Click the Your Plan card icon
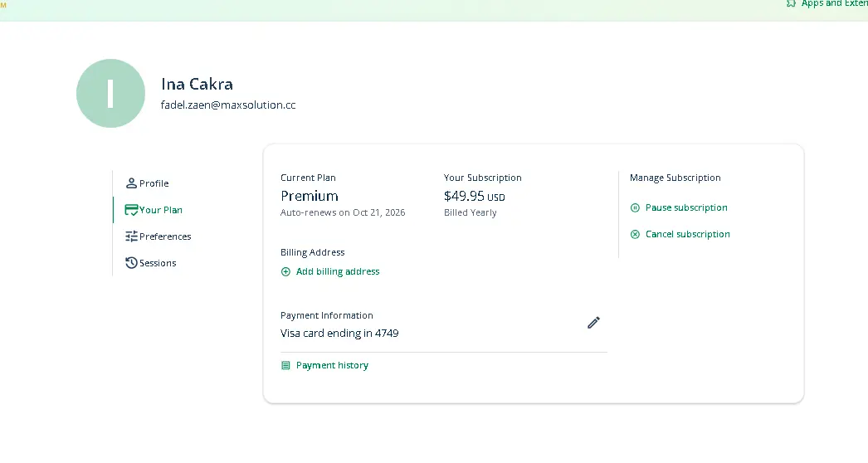Image resolution: width=868 pixels, height=463 pixels. [x=131, y=210]
